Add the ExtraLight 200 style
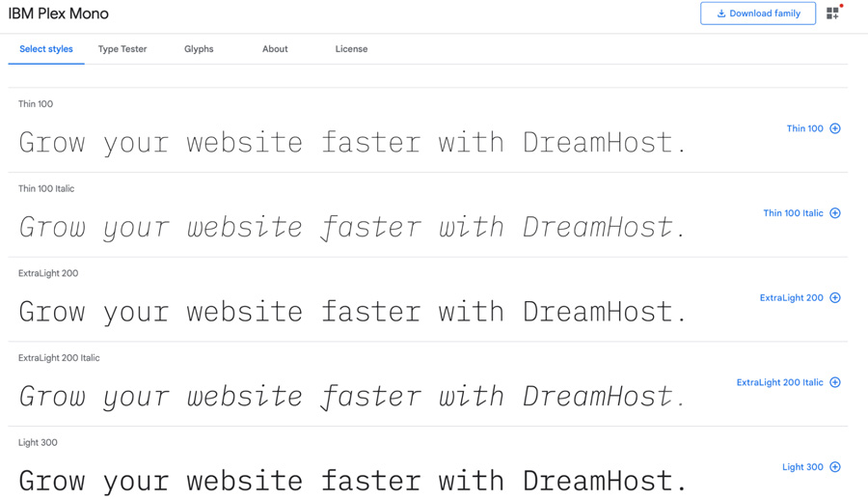Viewport: 868px width, 499px height. [x=800, y=298]
